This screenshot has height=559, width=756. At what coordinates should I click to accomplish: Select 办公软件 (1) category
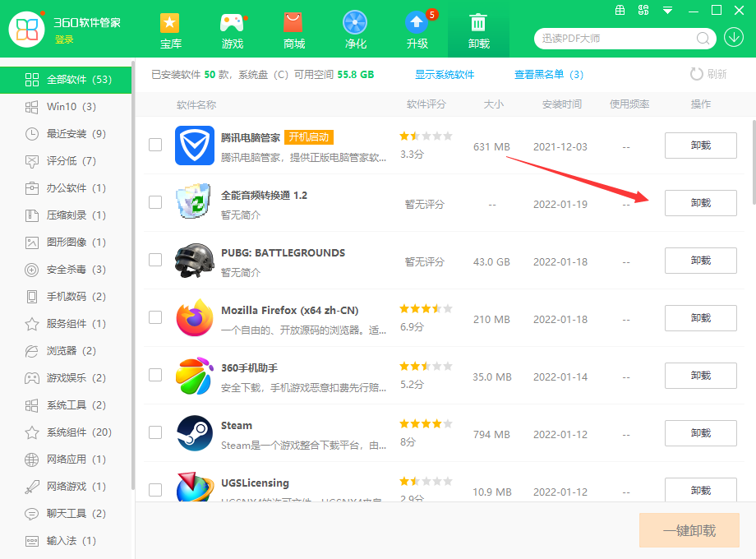(x=66, y=188)
